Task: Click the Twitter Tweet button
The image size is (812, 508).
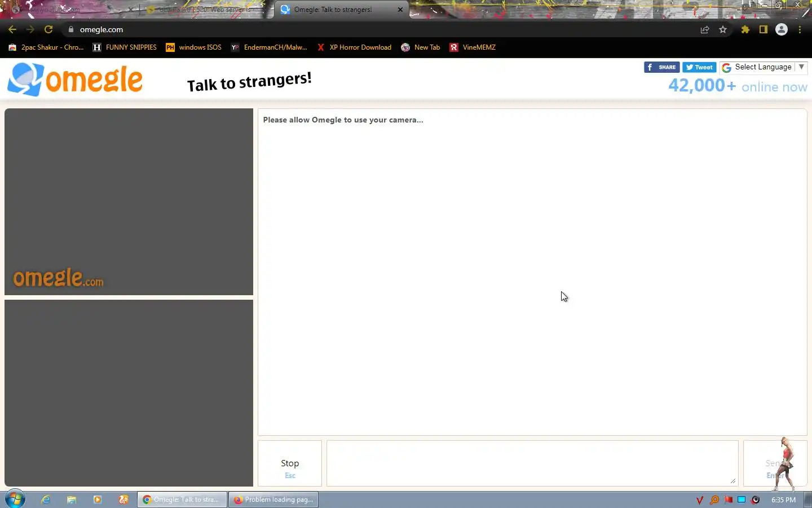Action: point(699,67)
